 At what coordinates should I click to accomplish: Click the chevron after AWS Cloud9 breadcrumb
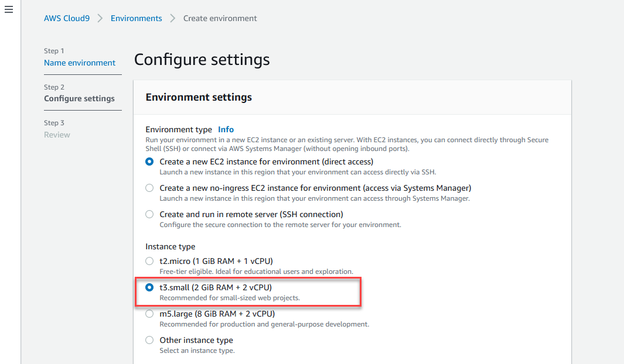[100, 18]
